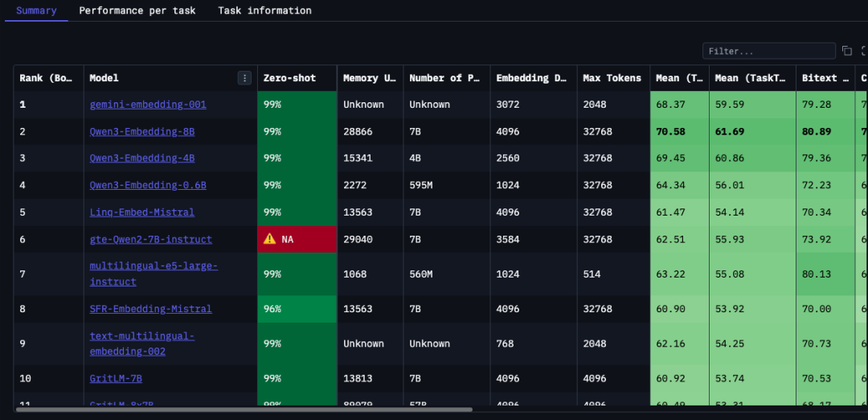Screen dimensions: 868x420
Task: Select the 29040 memory usage cell
Action: coord(371,239)
